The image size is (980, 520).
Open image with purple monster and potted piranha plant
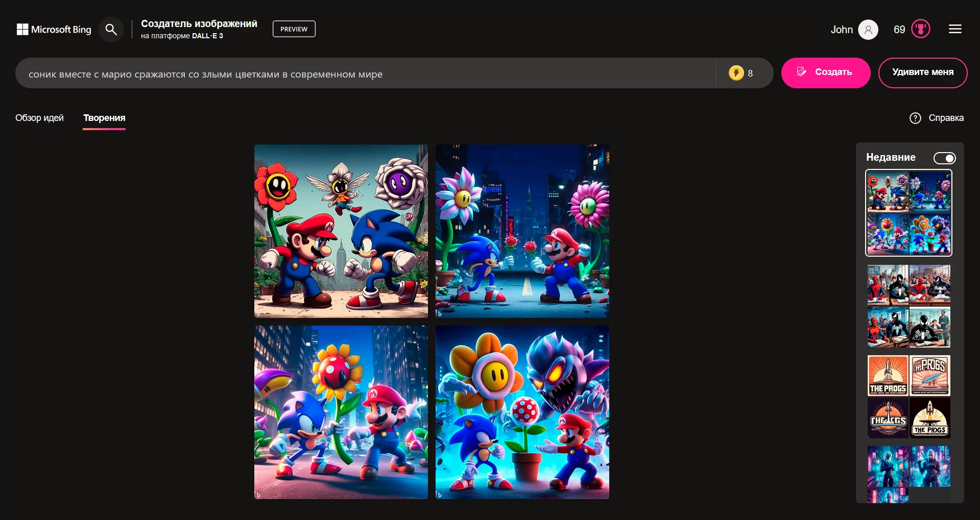[x=522, y=412]
